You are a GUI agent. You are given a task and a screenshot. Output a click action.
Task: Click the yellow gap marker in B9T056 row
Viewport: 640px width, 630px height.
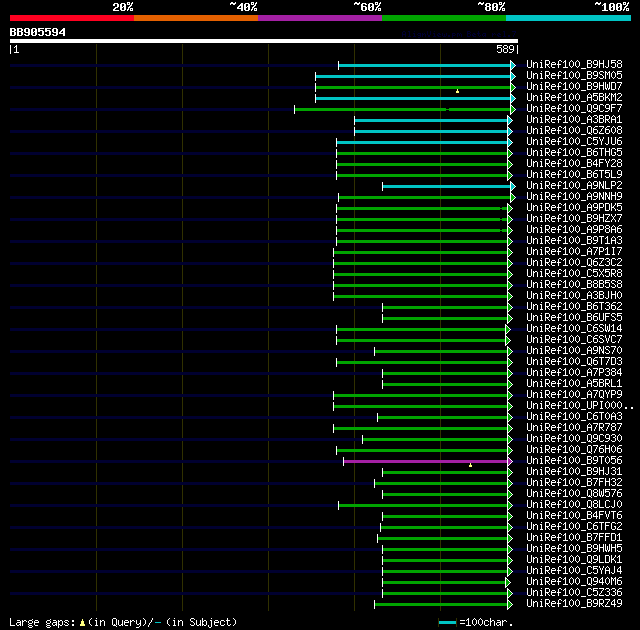click(471, 465)
